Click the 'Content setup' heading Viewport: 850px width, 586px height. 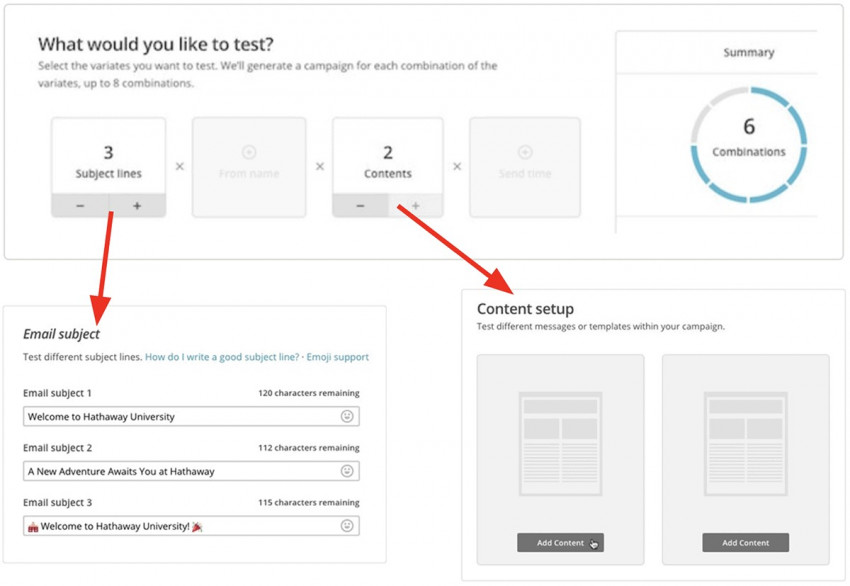click(525, 309)
